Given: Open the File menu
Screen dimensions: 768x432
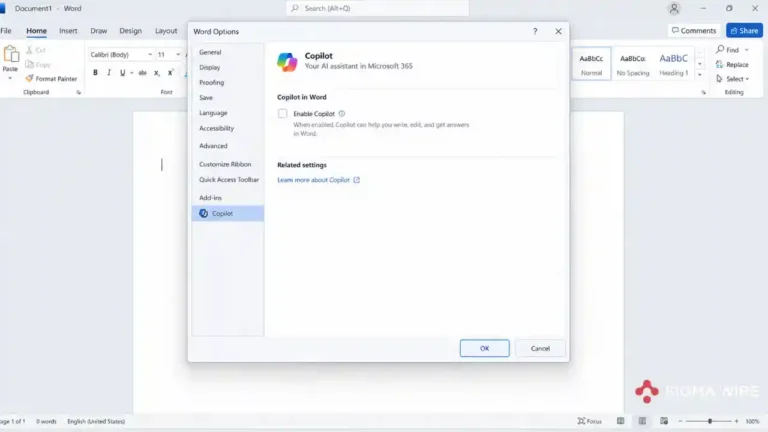Looking at the screenshot, I should point(6,30).
